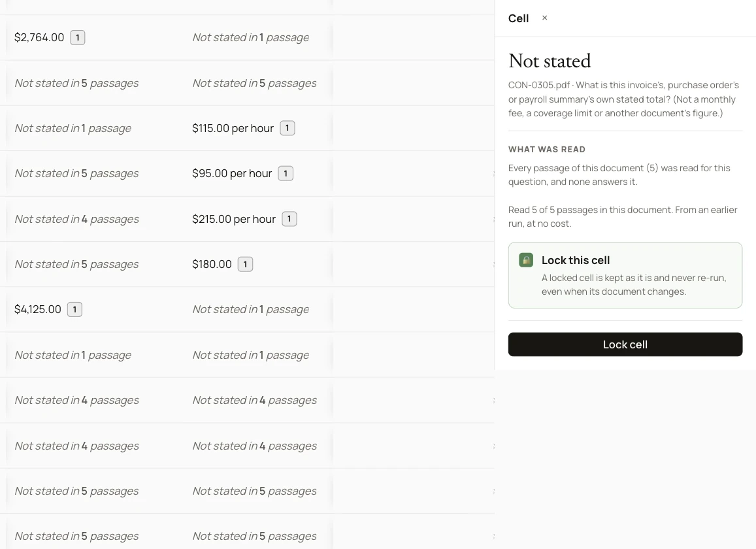Close the Cell panel
This screenshot has height=549, width=756.
544,18
